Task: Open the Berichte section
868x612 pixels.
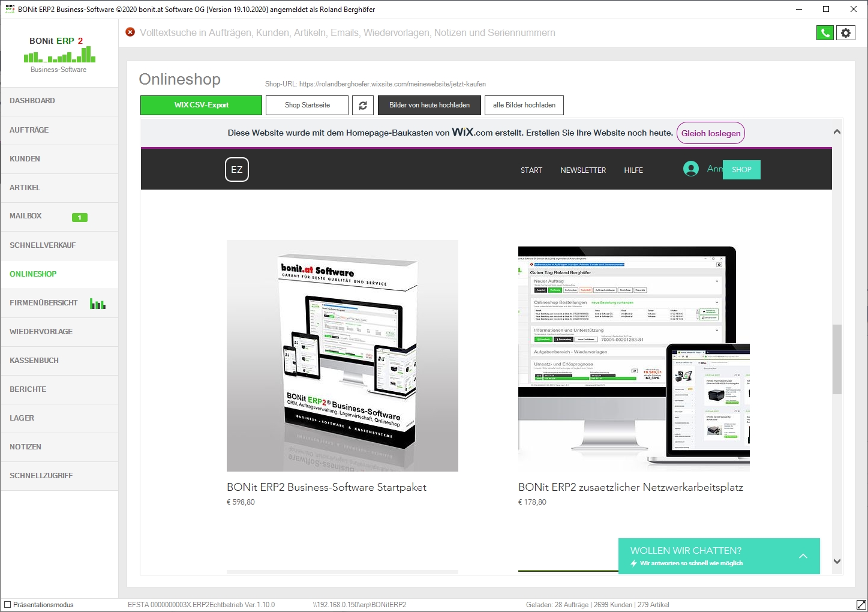Action: click(59, 389)
